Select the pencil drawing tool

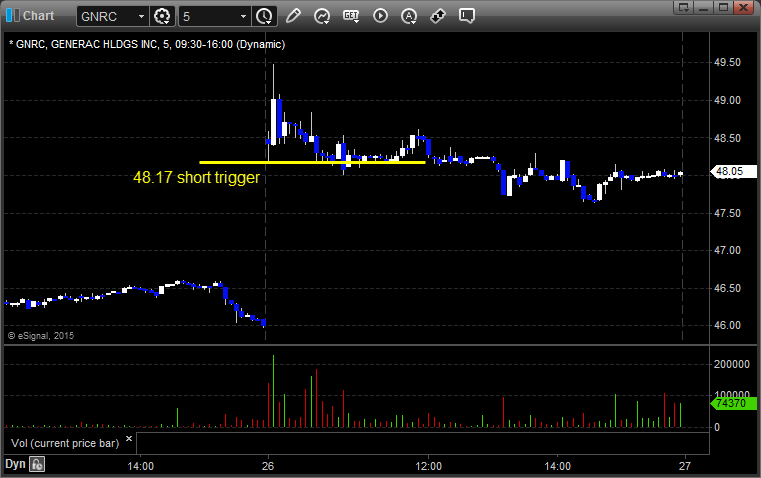293,16
